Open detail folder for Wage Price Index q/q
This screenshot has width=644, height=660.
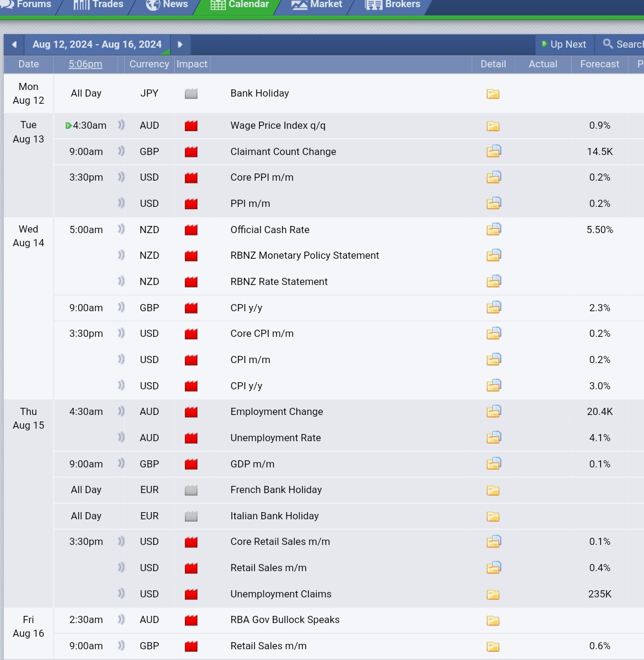pos(493,126)
